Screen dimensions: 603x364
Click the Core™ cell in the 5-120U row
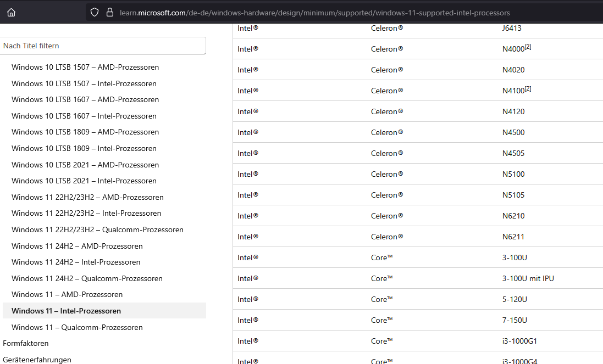pos(382,300)
